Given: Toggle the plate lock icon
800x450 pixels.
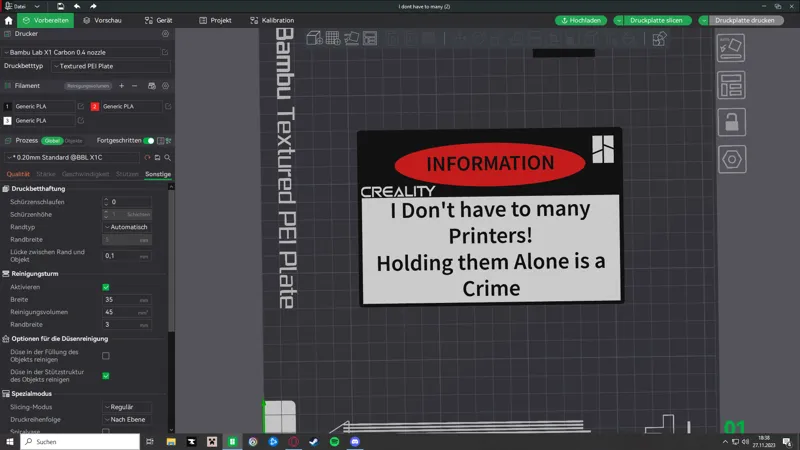Looking at the screenshot, I should tap(731, 122).
